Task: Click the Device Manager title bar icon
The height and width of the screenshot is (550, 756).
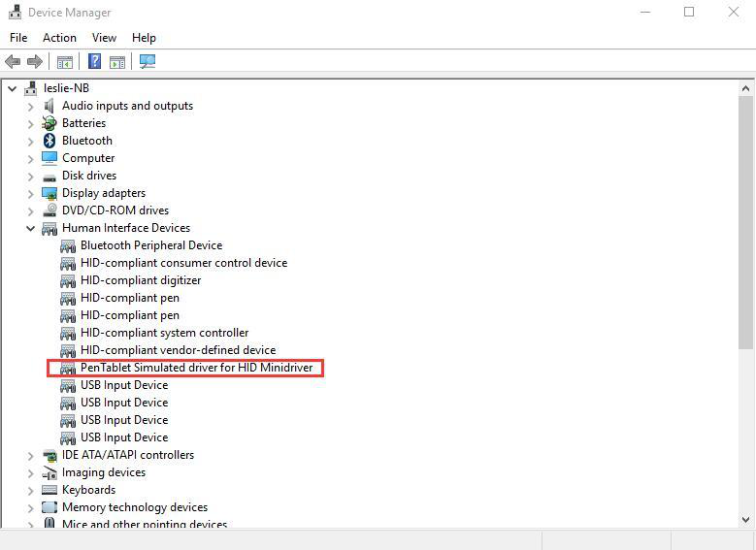Action: 15,12
